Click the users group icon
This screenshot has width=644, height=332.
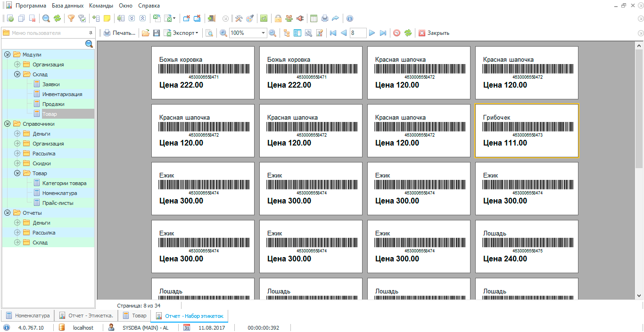(x=289, y=18)
